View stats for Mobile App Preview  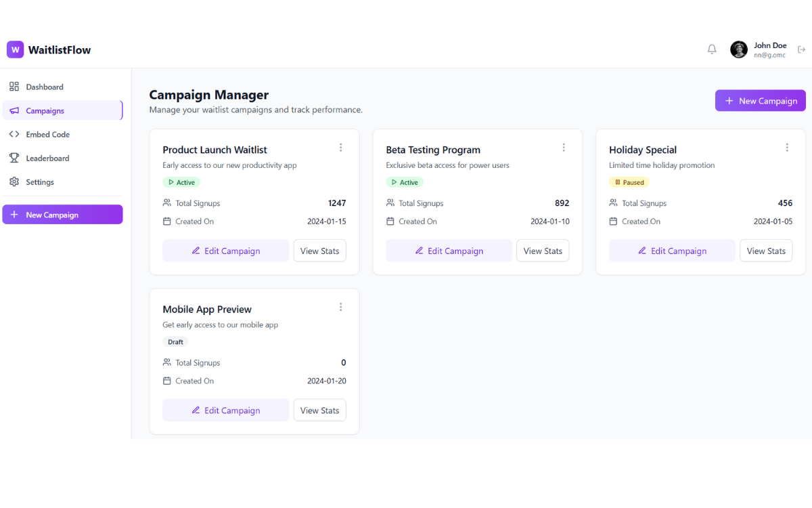click(x=319, y=410)
